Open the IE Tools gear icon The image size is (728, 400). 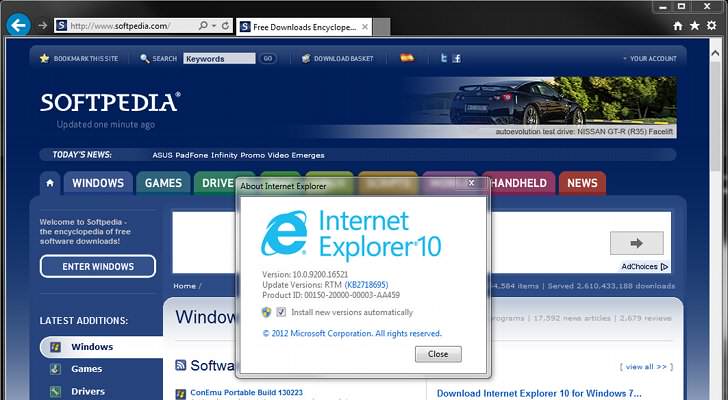pyautogui.click(x=711, y=25)
